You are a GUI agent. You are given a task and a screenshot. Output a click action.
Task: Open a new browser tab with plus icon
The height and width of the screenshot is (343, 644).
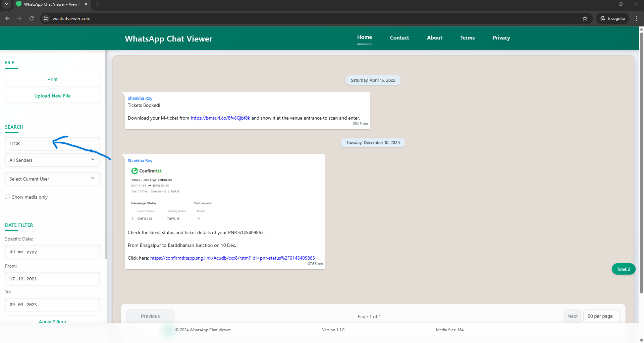click(x=98, y=4)
